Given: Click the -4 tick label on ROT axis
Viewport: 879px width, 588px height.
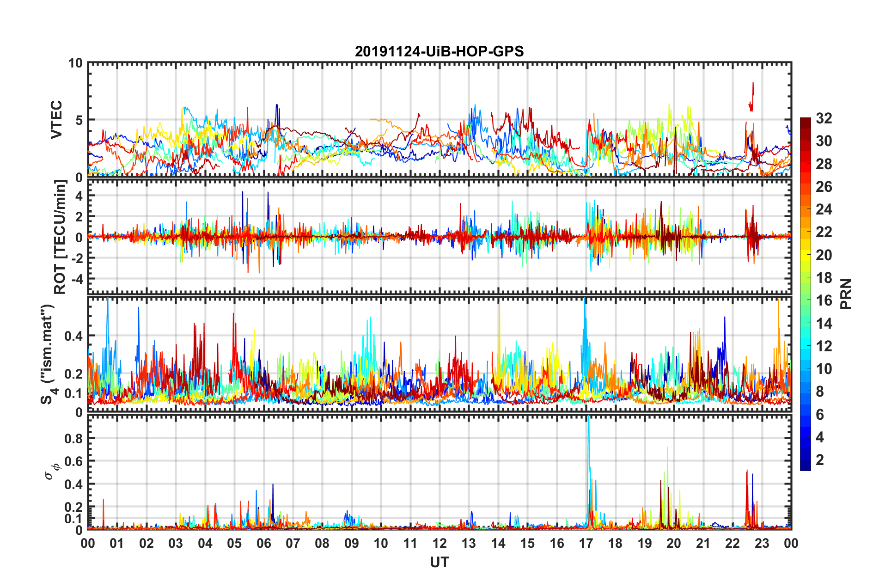Looking at the screenshot, I should tap(77, 279).
